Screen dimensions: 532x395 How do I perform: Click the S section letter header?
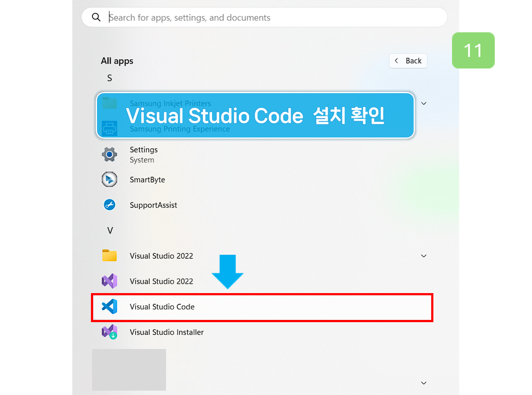pos(109,78)
